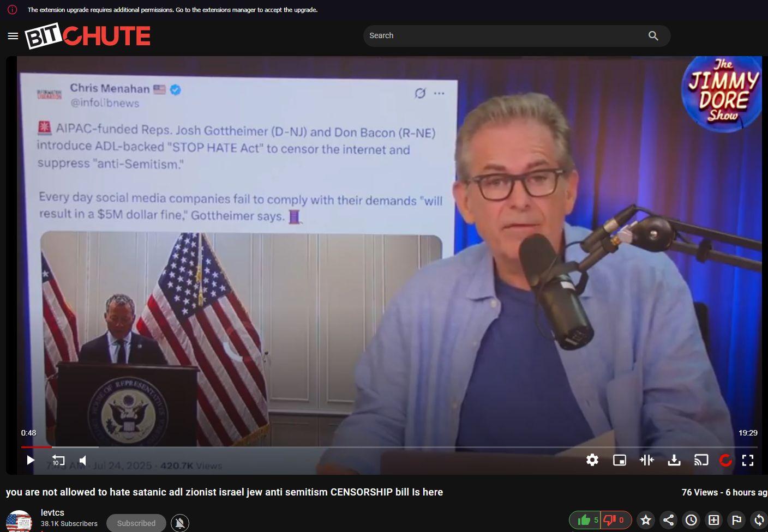Click the extension upgrade permissions message

pos(172,10)
